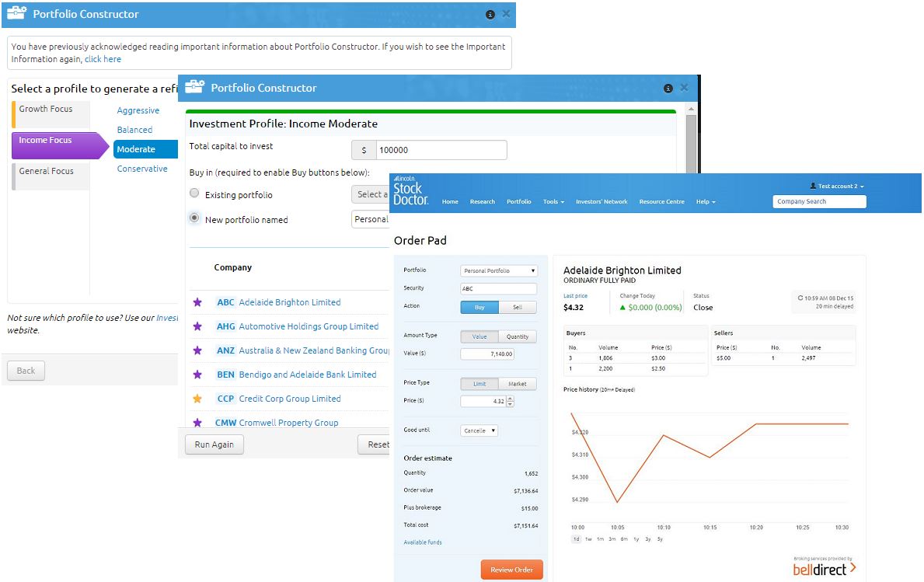Set order Action to Sell
The image size is (924, 582).
click(x=518, y=307)
